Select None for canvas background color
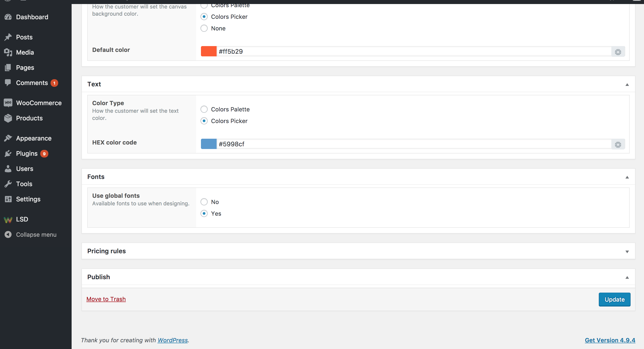The image size is (644, 349). 204,28
